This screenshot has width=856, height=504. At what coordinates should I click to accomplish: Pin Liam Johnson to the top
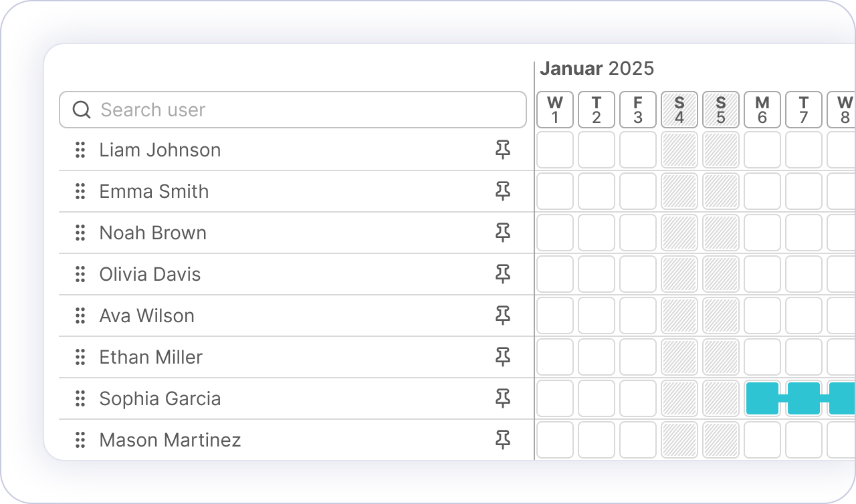click(x=503, y=150)
